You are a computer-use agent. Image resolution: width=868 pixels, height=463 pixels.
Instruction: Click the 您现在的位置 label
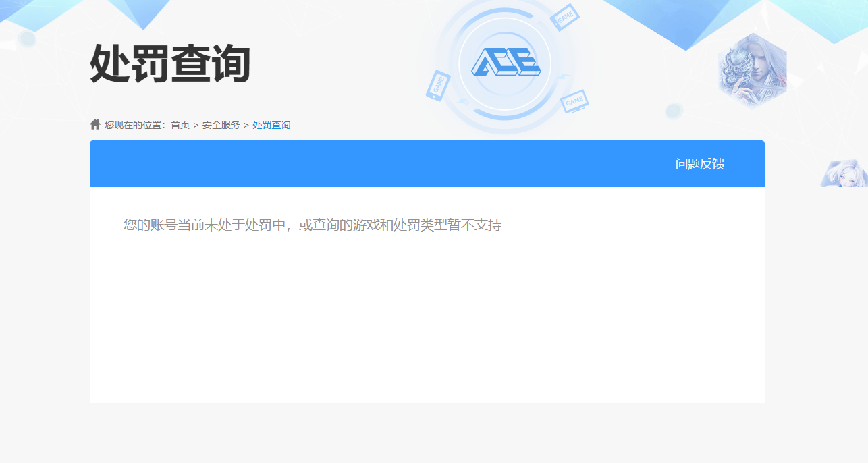135,125
